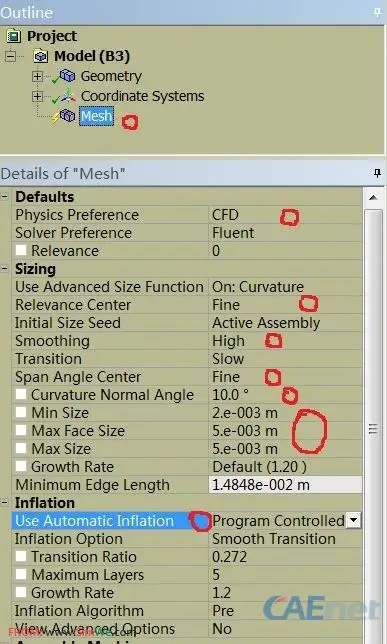Toggle the Maximum Layers checkbox

click(x=21, y=575)
